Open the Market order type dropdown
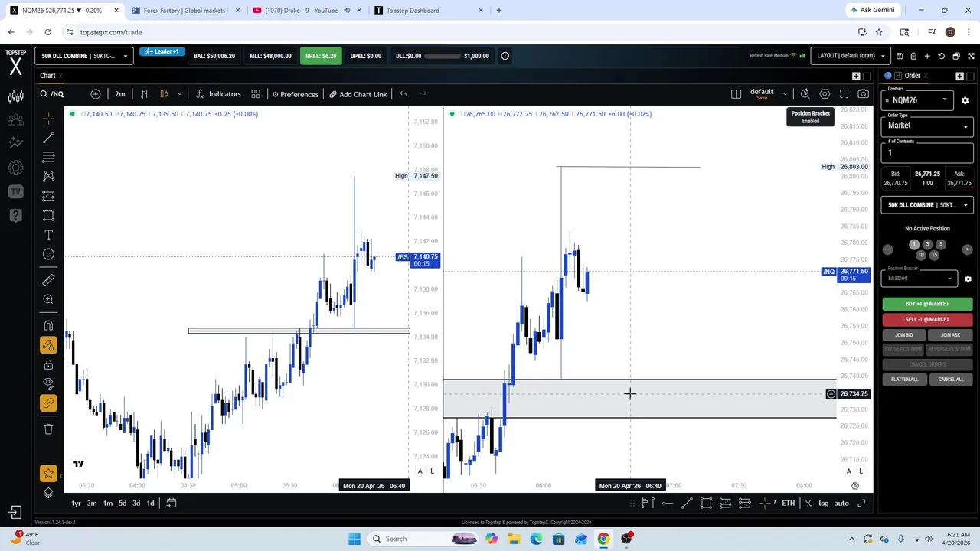This screenshot has height=551, width=980. tap(927, 126)
